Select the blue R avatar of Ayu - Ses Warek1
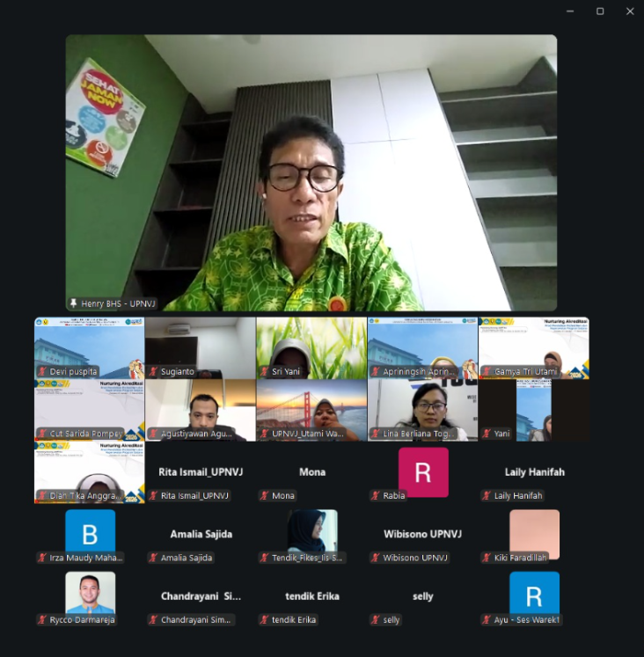Image resolution: width=644 pixels, height=657 pixels. (533, 595)
